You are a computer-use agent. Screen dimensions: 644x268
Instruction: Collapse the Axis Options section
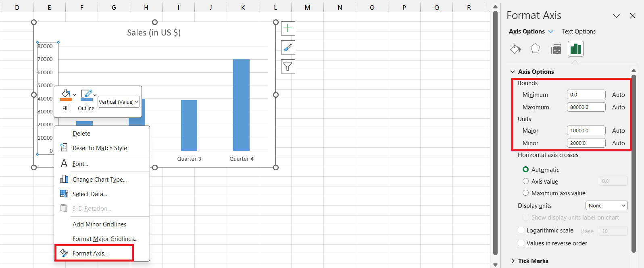point(513,72)
